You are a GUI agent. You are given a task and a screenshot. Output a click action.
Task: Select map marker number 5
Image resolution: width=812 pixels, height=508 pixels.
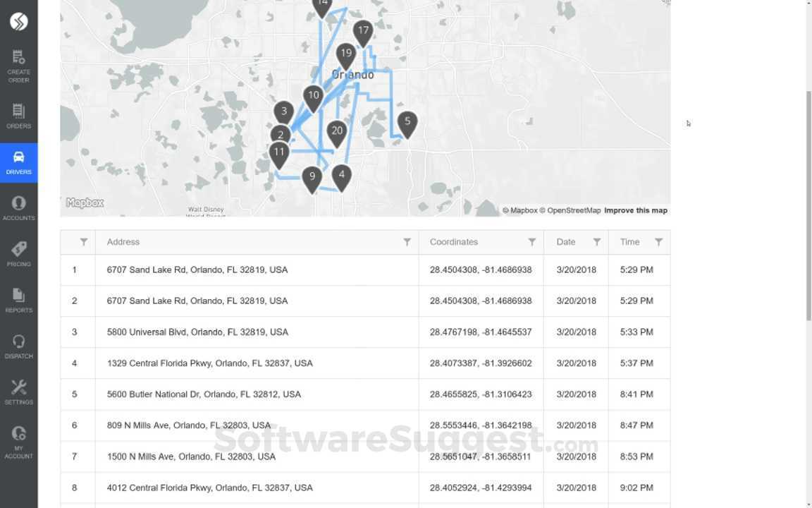tap(407, 121)
